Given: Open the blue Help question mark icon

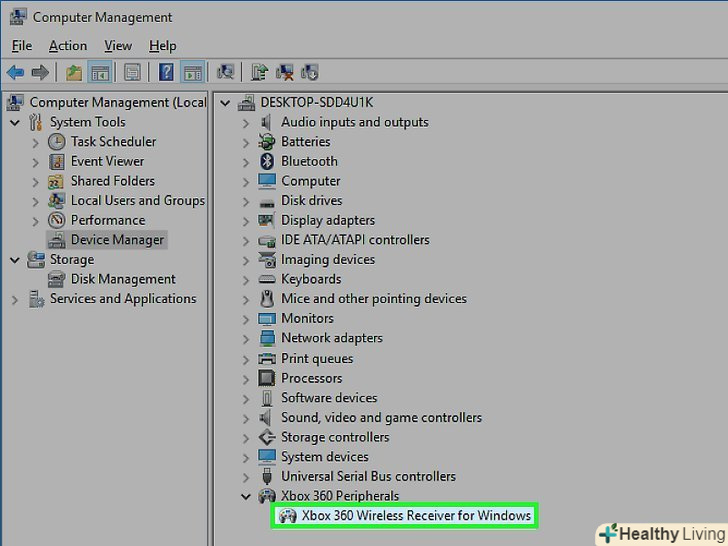Looking at the screenshot, I should (x=166, y=72).
